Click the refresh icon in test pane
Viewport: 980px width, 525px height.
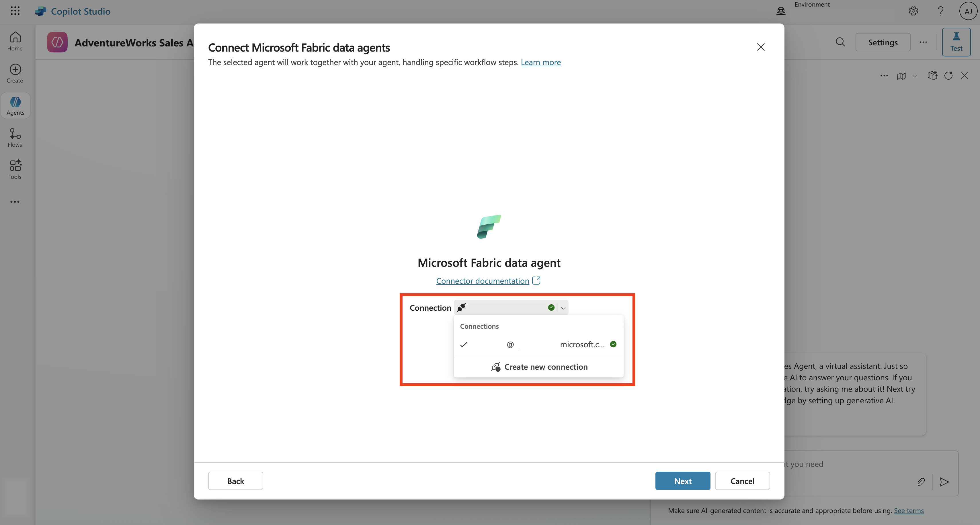[948, 76]
